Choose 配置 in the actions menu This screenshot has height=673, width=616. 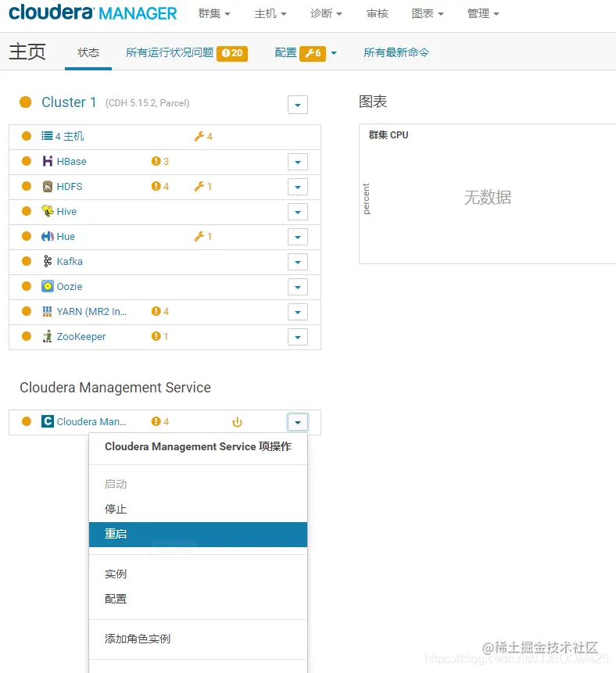pyautogui.click(x=198, y=599)
